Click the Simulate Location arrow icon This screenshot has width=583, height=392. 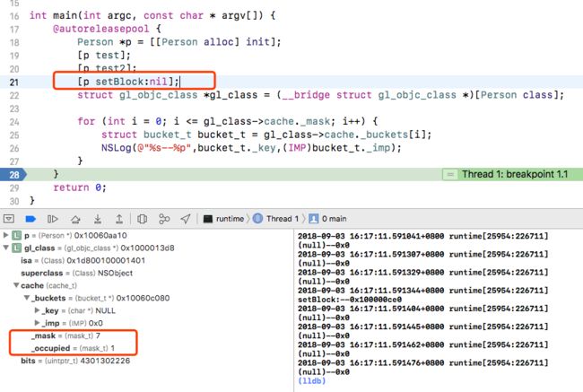(x=186, y=219)
